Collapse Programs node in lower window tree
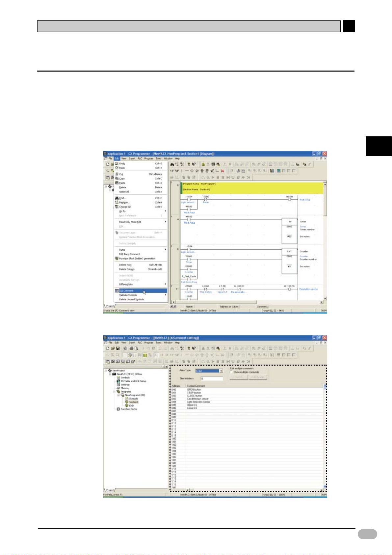The image size is (392, 555). (114, 392)
